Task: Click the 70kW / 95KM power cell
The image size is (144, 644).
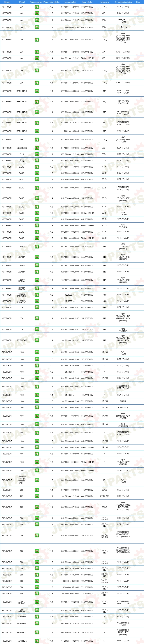Action: coord(87,301)
